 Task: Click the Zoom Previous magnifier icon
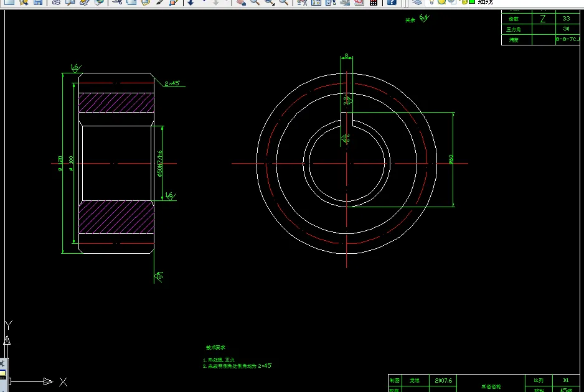tap(284, 2)
